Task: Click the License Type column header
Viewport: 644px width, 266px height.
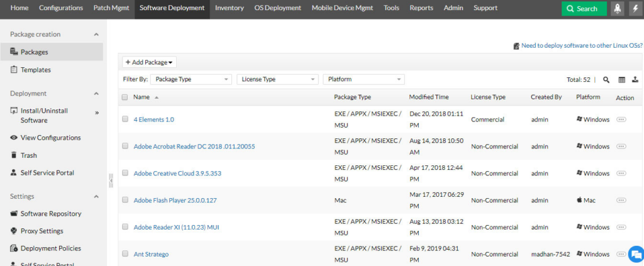Action: point(488,97)
